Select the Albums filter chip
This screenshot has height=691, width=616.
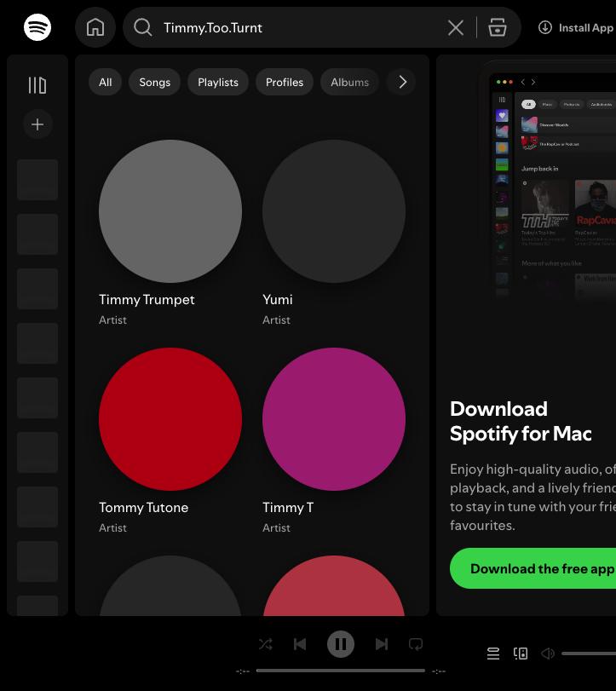point(350,83)
